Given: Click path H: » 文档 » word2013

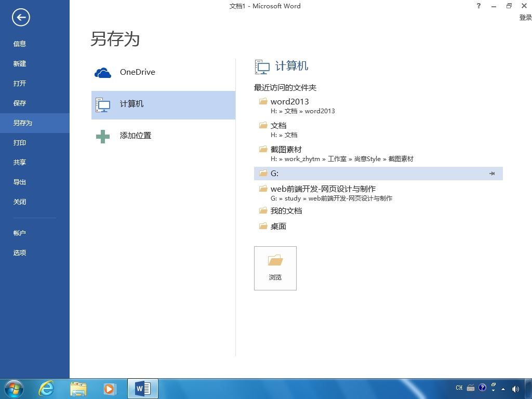Looking at the screenshot, I should coord(303,111).
